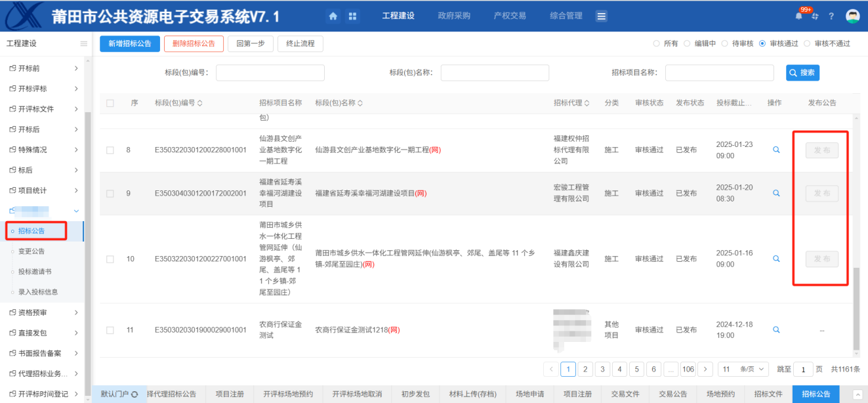
Task: Click the 新增招标公告 button
Action: coord(129,44)
